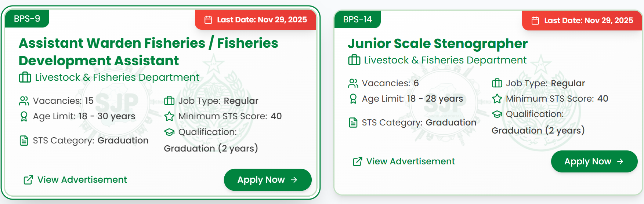The image size is (644, 204).
Task: Click the ribbon icon beside Age Limit 18 - 28
Action: coord(353,99)
